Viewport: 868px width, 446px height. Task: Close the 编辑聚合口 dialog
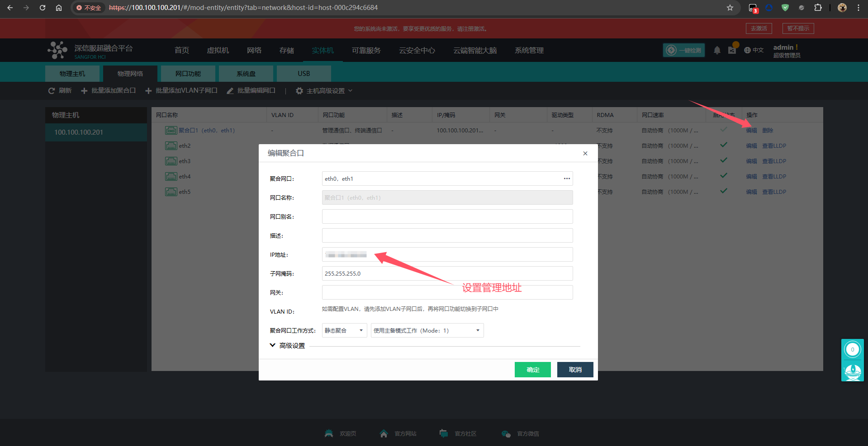click(x=585, y=154)
